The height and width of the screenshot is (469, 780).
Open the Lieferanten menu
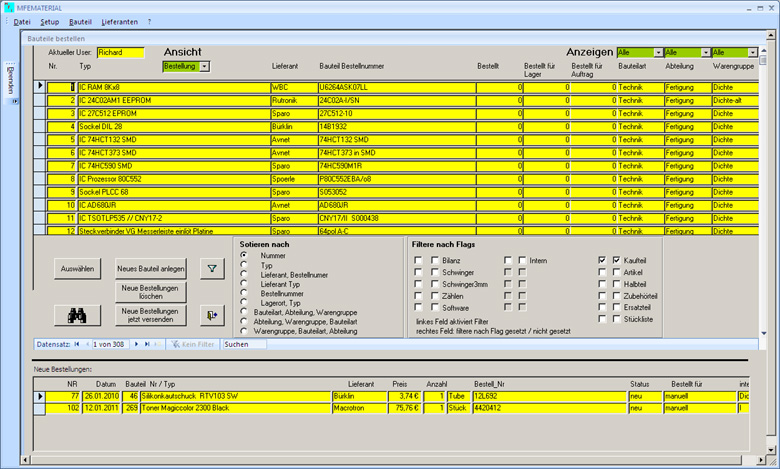(119, 21)
